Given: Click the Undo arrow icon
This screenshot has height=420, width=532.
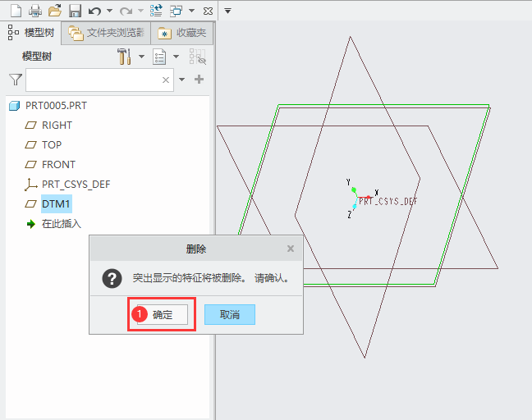Looking at the screenshot, I should click(x=94, y=11).
